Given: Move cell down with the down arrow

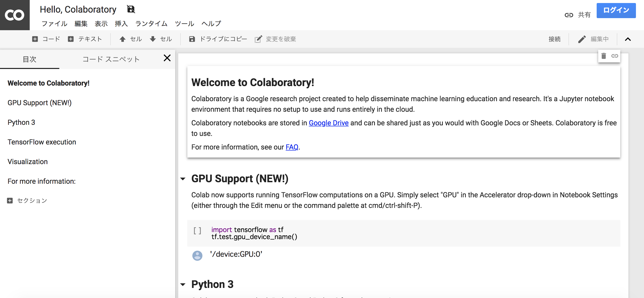Looking at the screenshot, I should 153,39.
